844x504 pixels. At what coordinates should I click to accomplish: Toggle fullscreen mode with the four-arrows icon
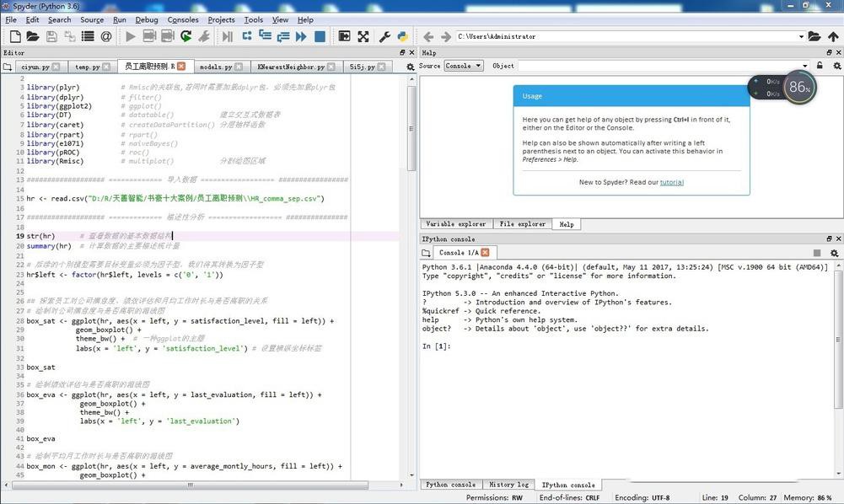(363, 36)
